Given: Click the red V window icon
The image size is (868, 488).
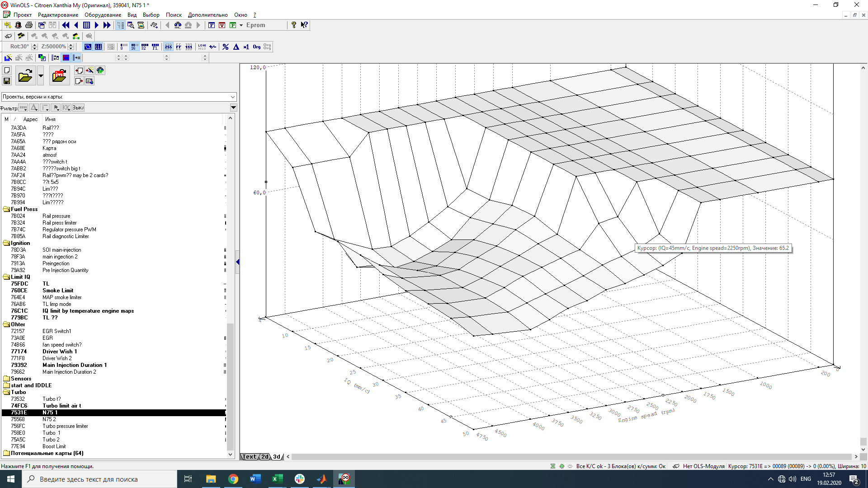Looking at the screenshot, I should [222, 25].
